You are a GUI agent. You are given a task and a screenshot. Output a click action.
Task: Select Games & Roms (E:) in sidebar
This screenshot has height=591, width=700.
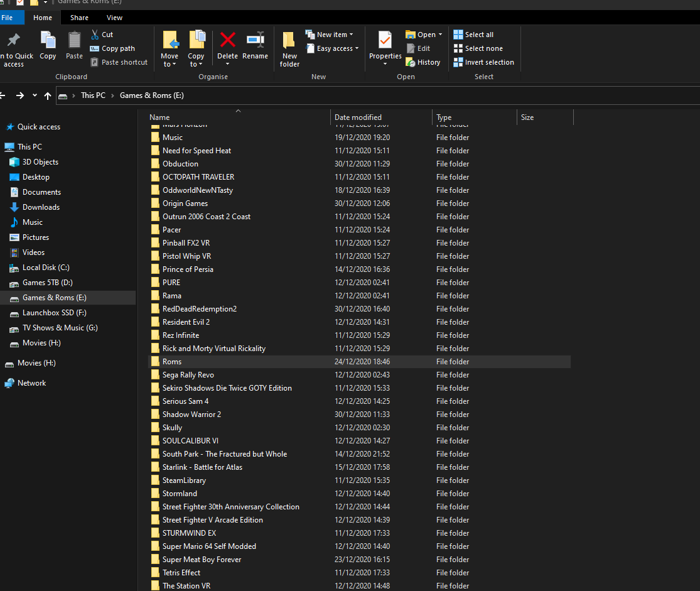pos(68,298)
